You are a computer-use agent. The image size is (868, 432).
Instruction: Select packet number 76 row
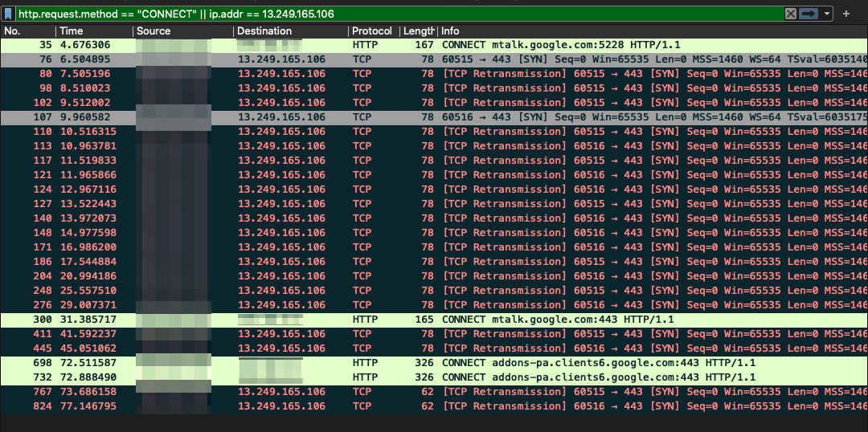point(434,59)
